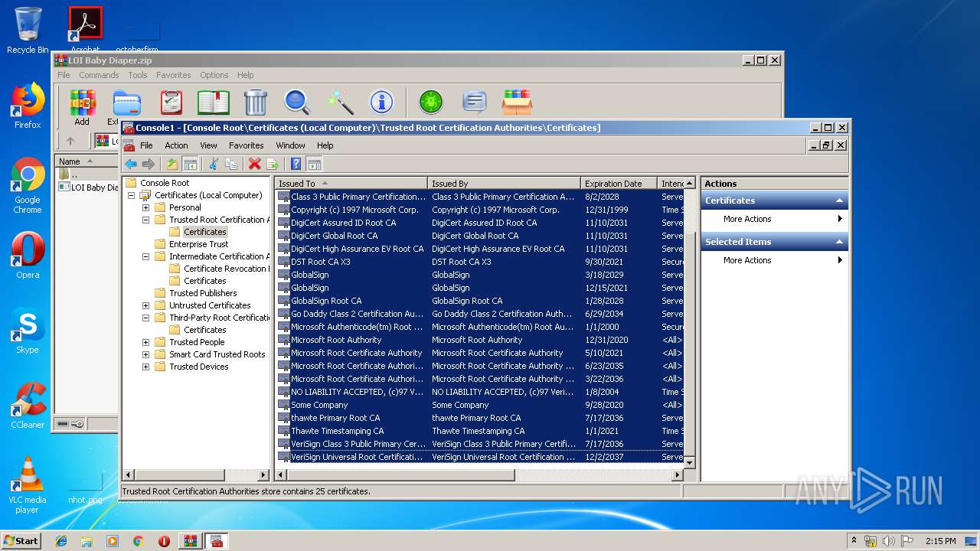Click WinRAR VirusScan green bug icon
The width and height of the screenshot is (980, 551).
click(431, 102)
